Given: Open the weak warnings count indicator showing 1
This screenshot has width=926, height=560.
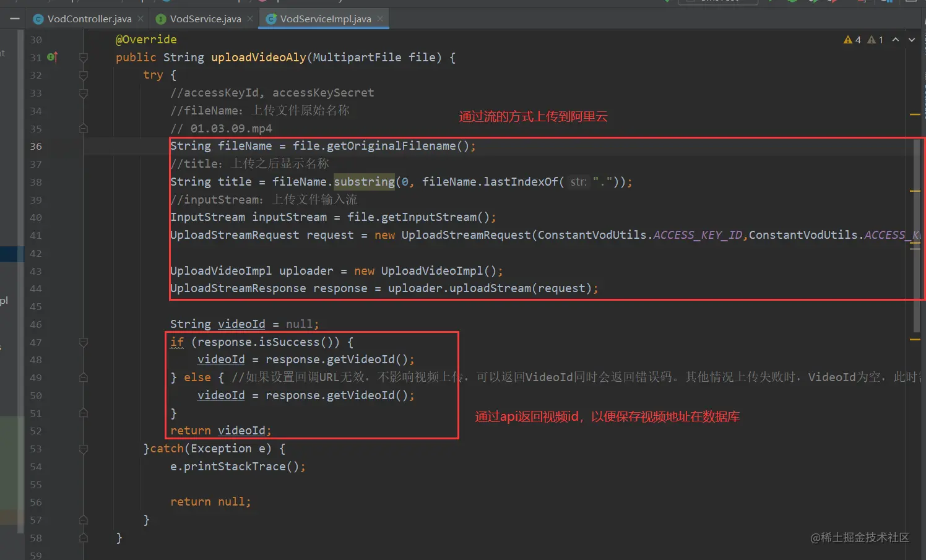Looking at the screenshot, I should click(x=875, y=40).
